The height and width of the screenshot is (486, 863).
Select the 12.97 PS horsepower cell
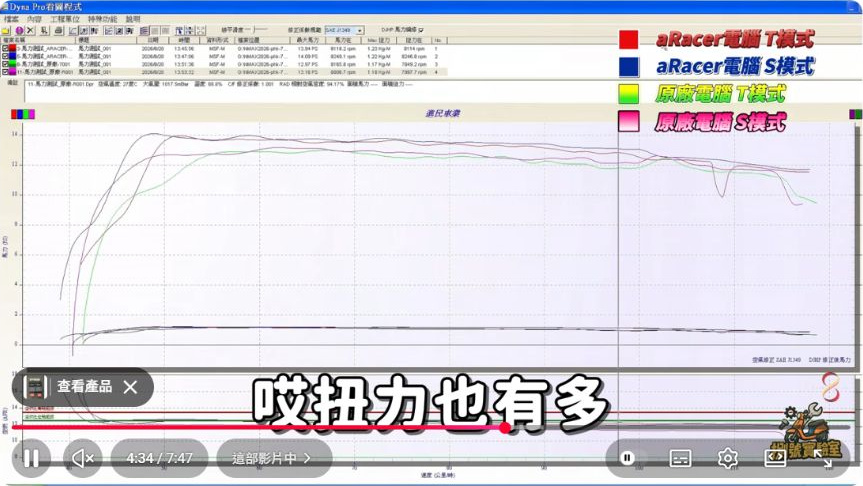pos(307,64)
